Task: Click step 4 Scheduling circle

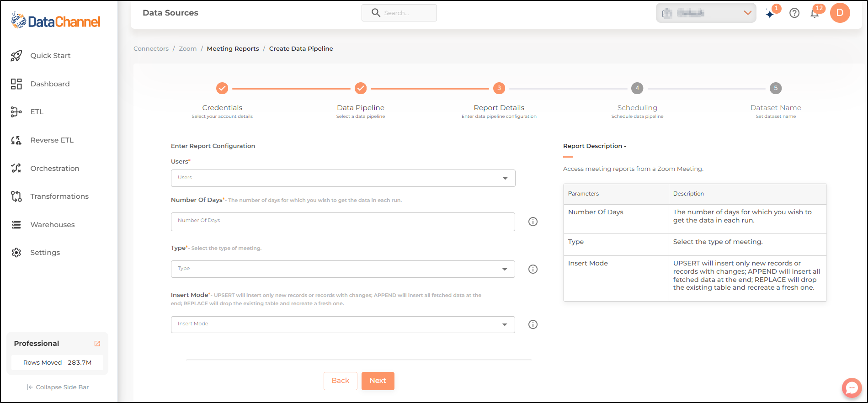Action: tap(637, 88)
